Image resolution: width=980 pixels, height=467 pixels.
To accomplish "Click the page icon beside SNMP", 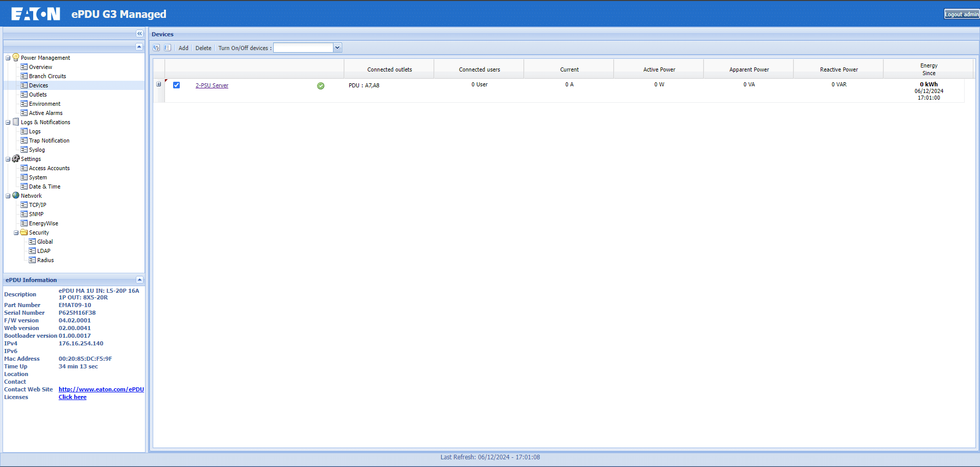I will pyautogui.click(x=24, y=214).
